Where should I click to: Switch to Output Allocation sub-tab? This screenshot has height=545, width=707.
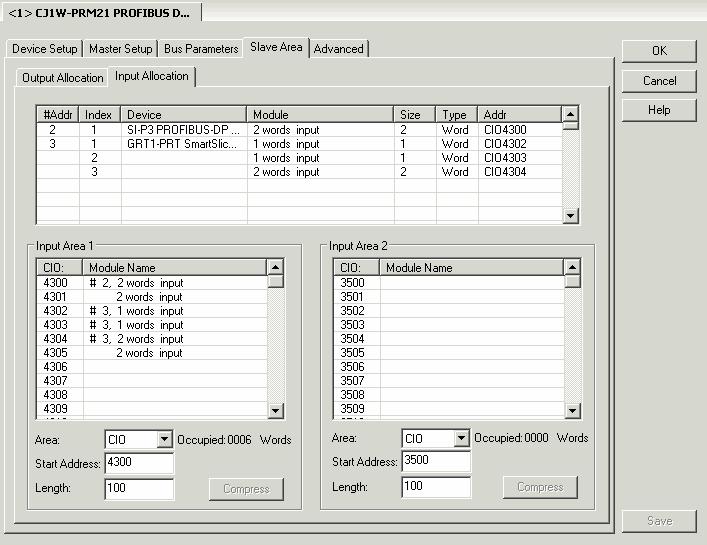click(62, 78)
